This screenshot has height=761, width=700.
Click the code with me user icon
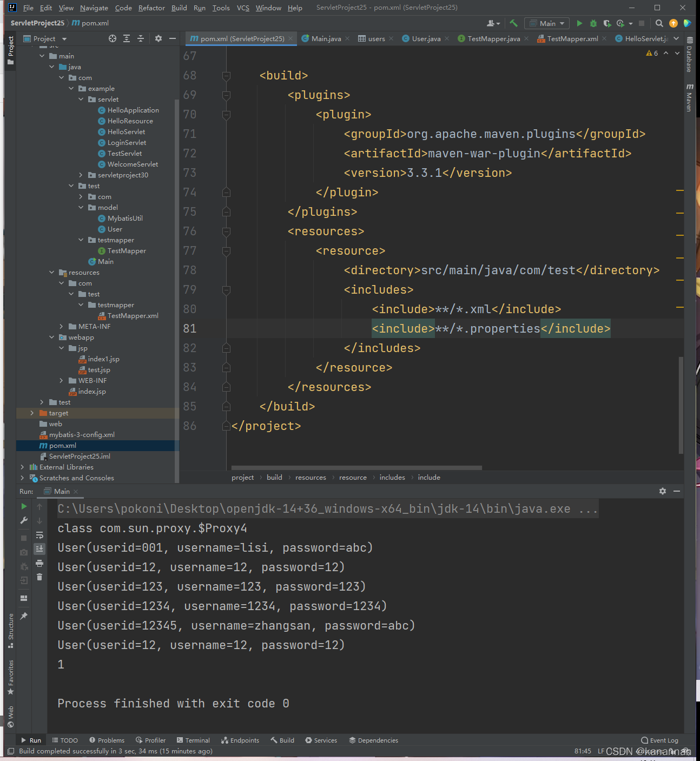493,23
